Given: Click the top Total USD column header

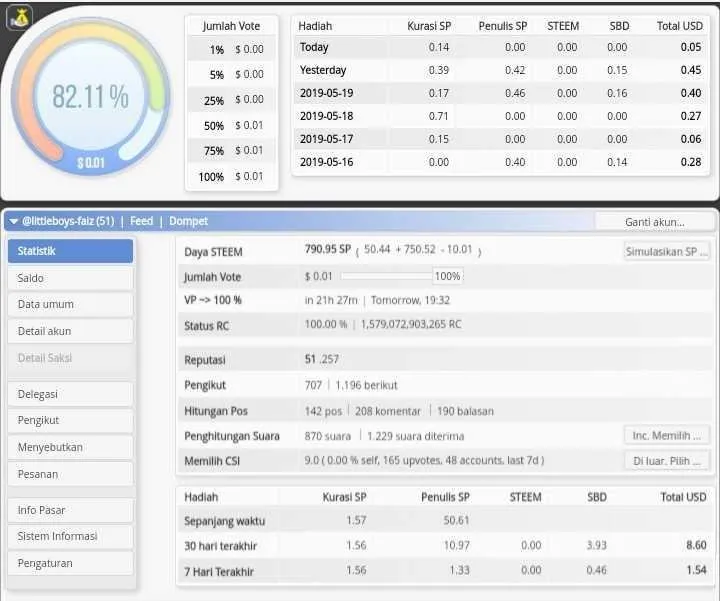Looking at the screenshot, I should pos(680,26).
